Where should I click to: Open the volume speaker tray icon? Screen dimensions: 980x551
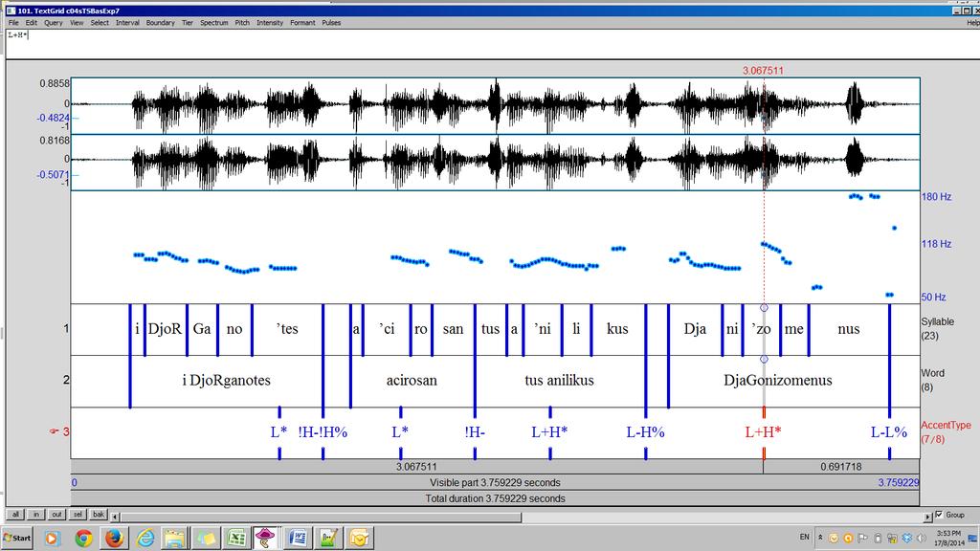pos(922,538)
